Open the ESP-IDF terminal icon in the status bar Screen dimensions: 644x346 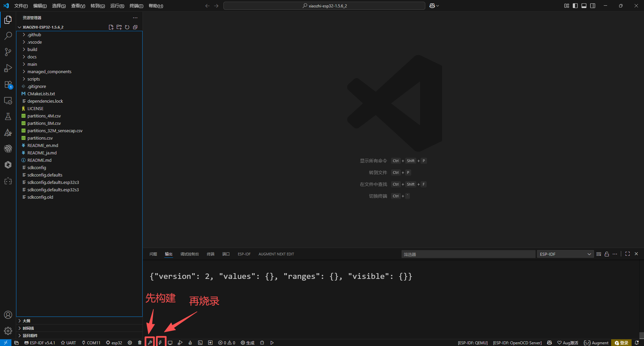tap(200, 343)
